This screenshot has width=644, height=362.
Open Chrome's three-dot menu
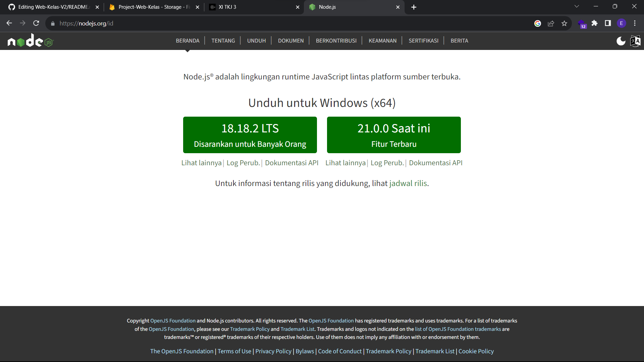coord(635,23)
